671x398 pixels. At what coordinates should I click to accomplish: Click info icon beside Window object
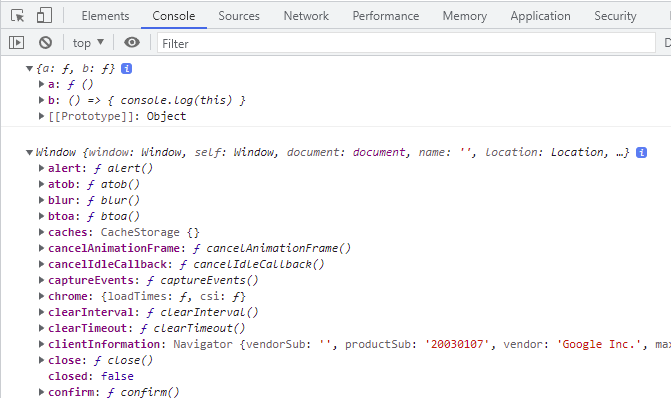tap(641, 152)
